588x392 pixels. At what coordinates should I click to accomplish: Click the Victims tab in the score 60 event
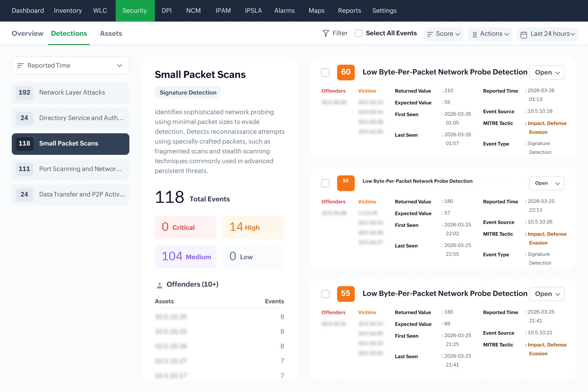(x=367, y=91)
